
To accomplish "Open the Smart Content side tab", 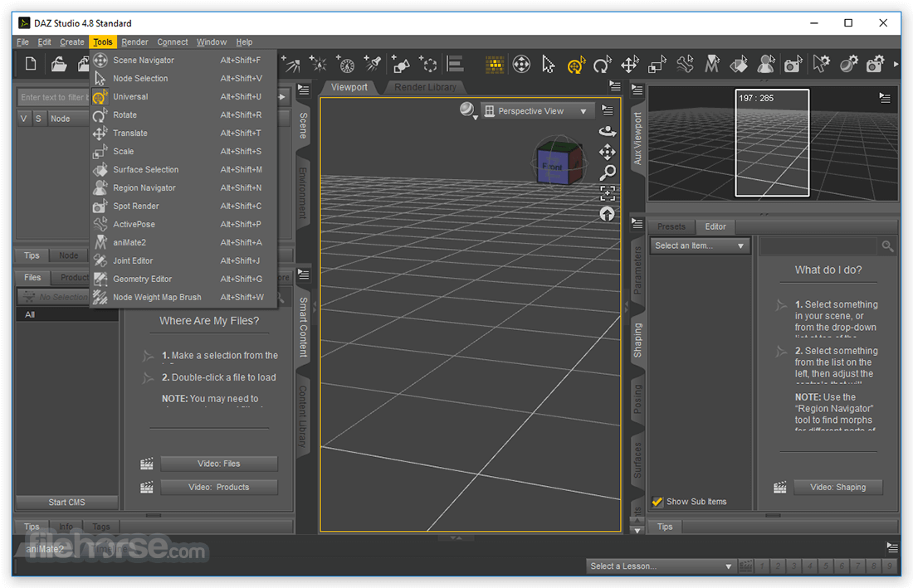I will 303,327.
